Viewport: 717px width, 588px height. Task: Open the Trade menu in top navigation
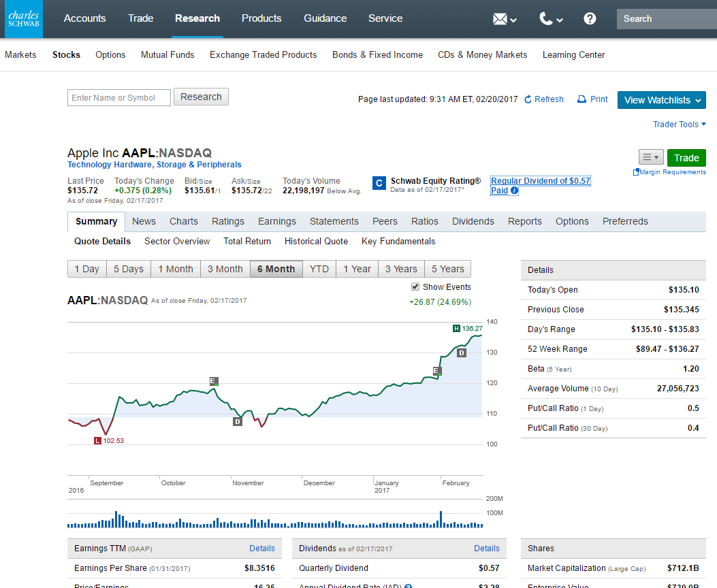140,19
